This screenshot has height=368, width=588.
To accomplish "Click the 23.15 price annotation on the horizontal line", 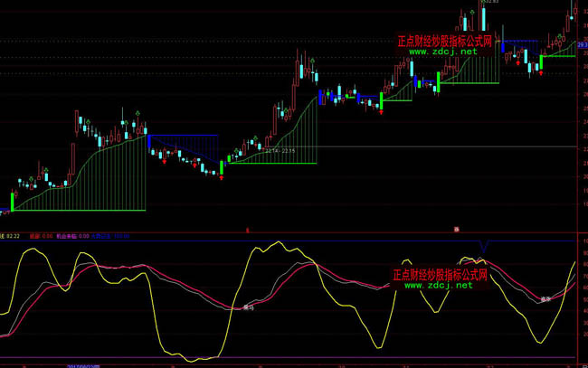I will pos(287,150).
